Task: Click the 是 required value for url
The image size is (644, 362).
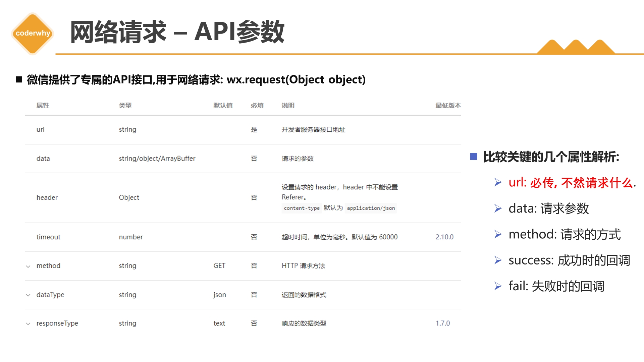Action: (254, 130)
